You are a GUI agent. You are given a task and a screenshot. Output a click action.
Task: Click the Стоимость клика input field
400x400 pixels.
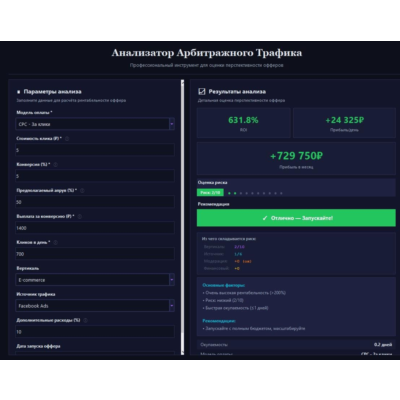95,150
